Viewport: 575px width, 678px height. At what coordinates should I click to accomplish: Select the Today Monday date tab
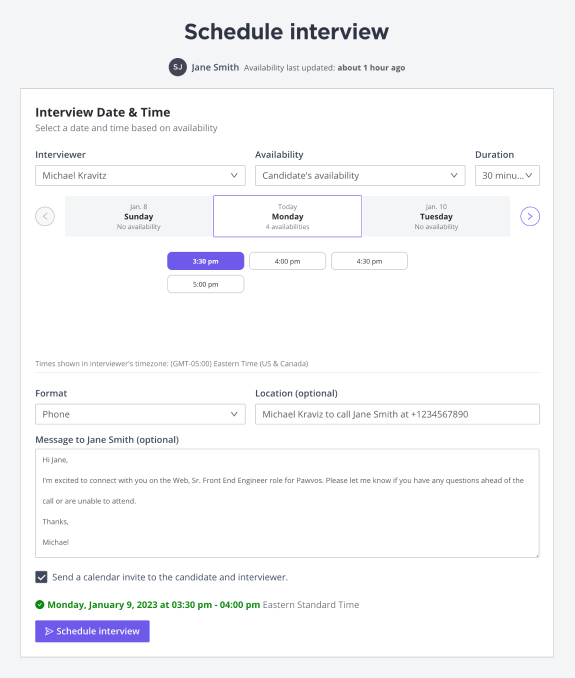pos(288,216)
